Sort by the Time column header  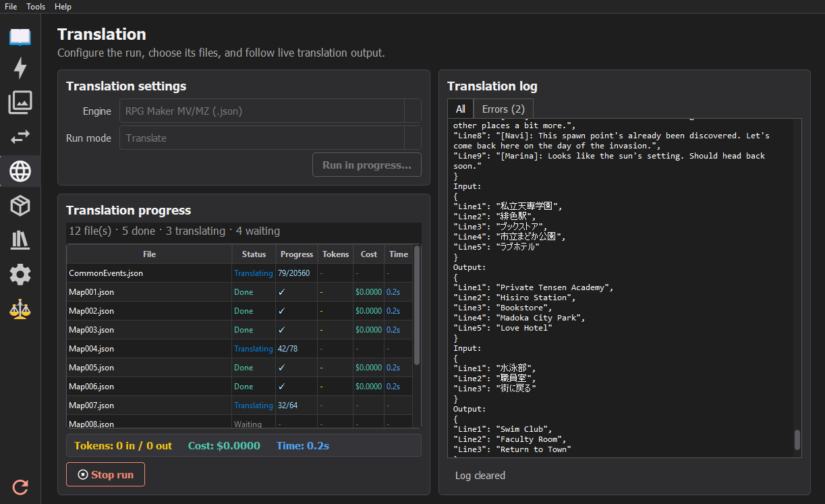point(399,254)
